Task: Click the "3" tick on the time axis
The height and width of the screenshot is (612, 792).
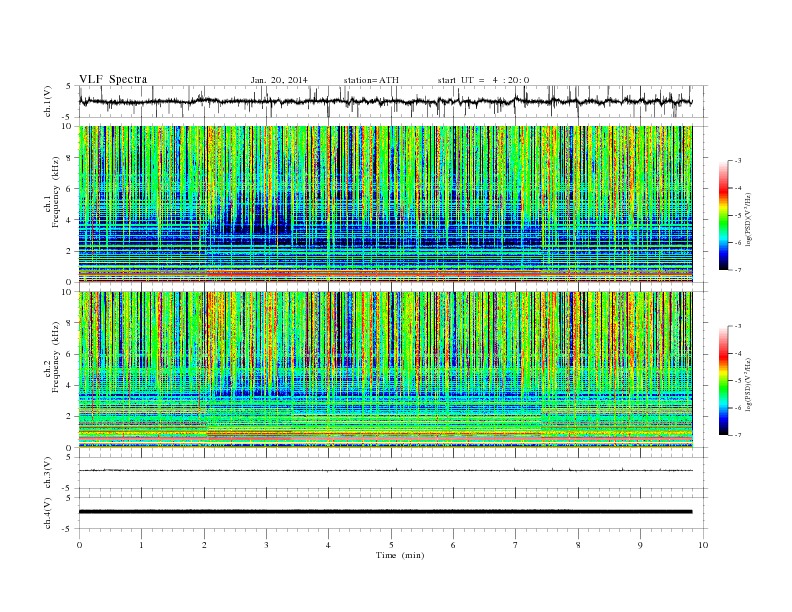Action: (266, 545)
